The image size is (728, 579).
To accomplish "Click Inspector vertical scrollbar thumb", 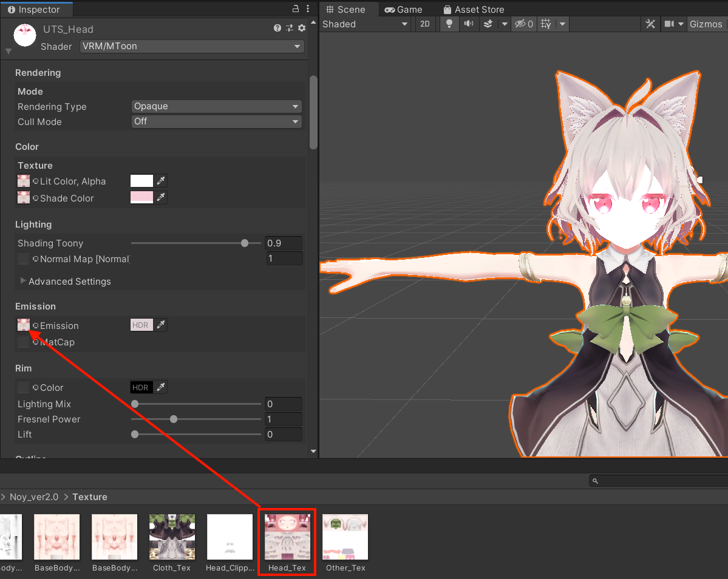I will tap(313, 112).
